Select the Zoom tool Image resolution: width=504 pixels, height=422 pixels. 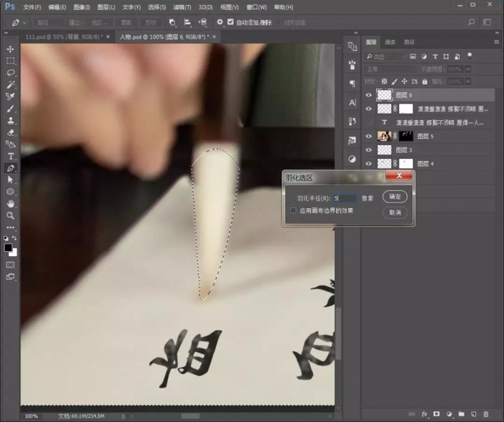10,215
